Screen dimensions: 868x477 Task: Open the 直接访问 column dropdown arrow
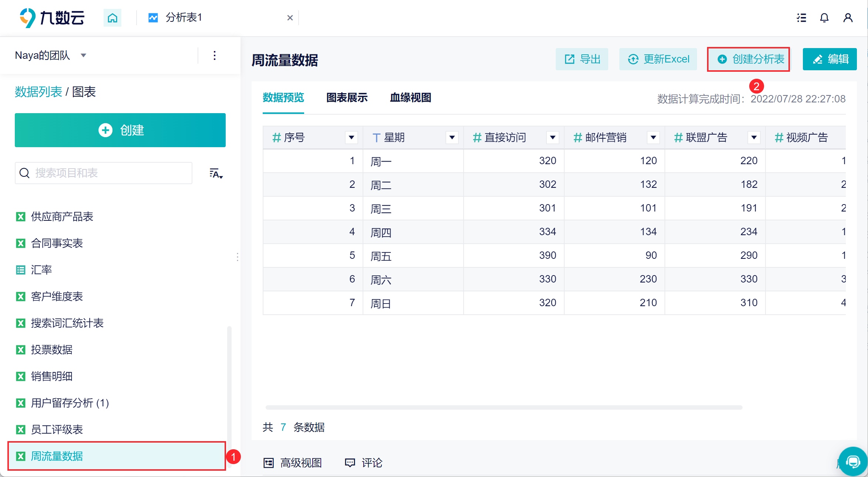tap(553, 138)
